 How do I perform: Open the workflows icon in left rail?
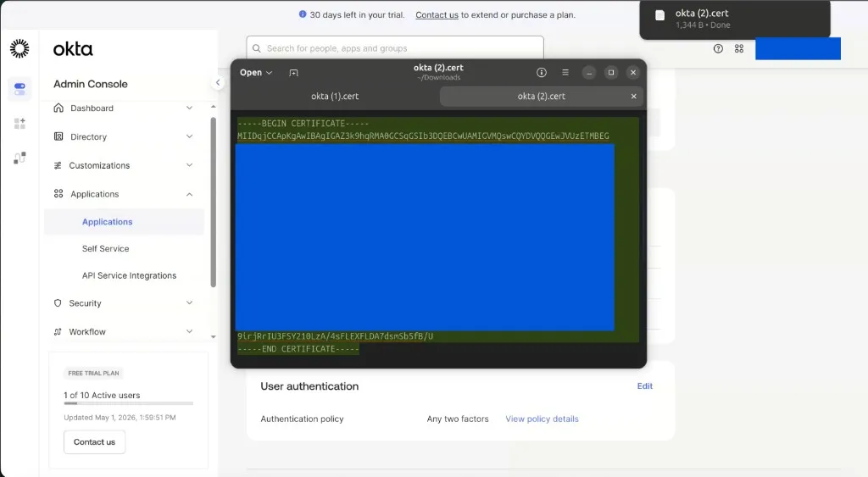(19, 158)
